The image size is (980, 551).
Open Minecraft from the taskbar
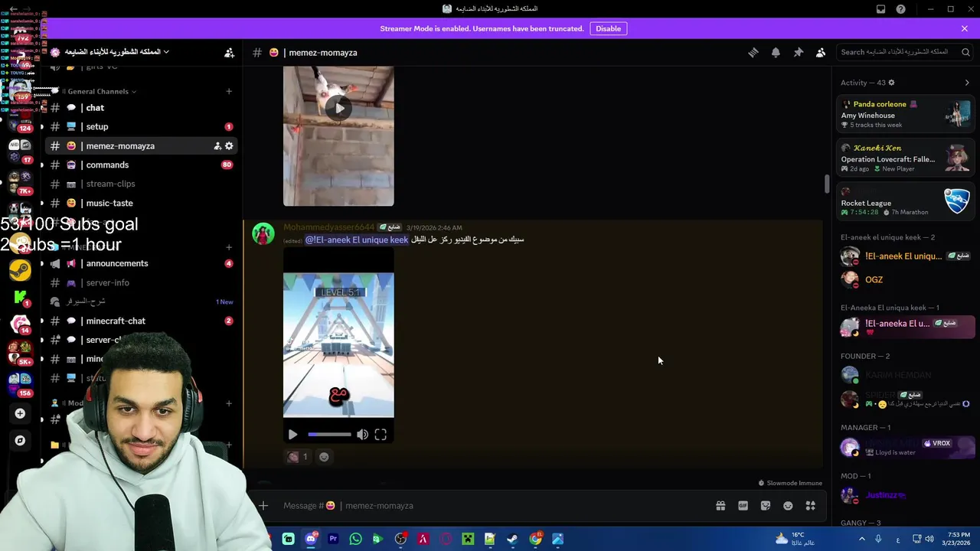coord(467,539)
